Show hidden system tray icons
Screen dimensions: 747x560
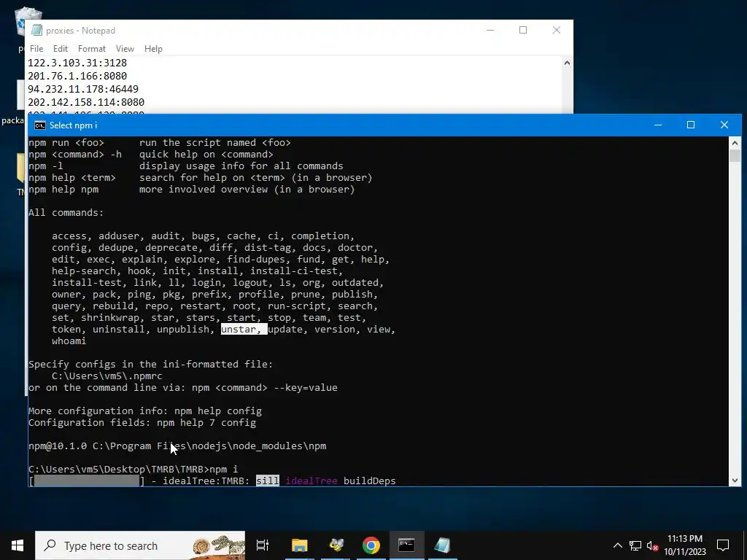pos(617,545)
